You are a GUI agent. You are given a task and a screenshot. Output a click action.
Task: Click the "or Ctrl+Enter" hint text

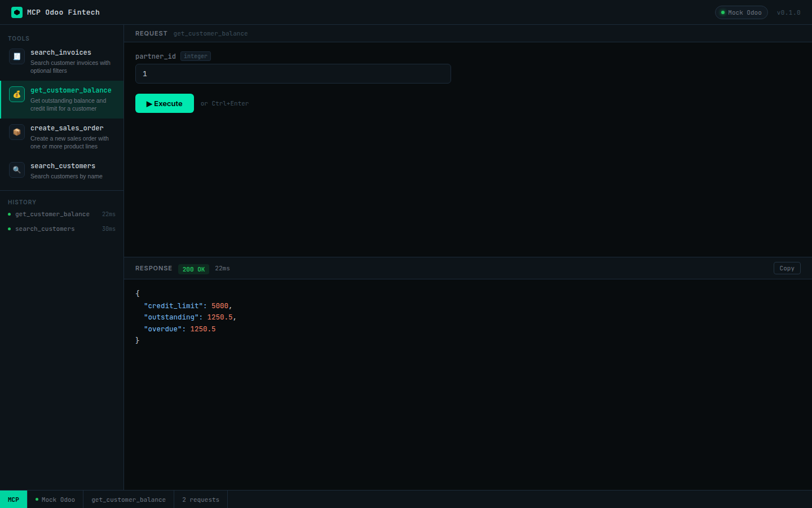click(x=224, y=104)
